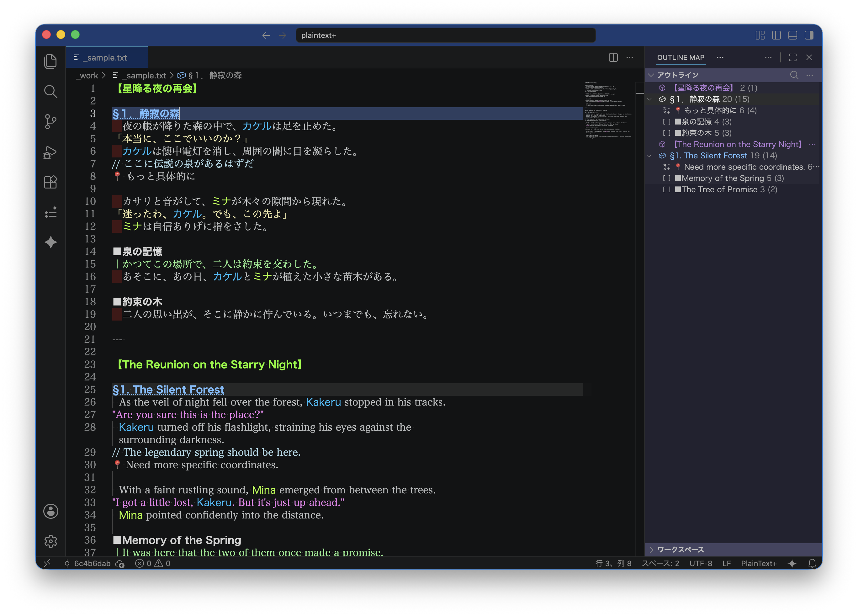Open the Manage settings gear
Image resolution: width=858 pixels, height=616 pixels.
click(x=50, y=541)
